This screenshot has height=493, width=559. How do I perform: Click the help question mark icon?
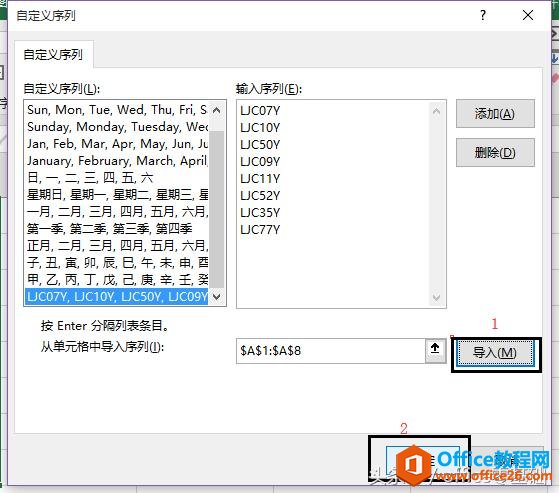483,15
